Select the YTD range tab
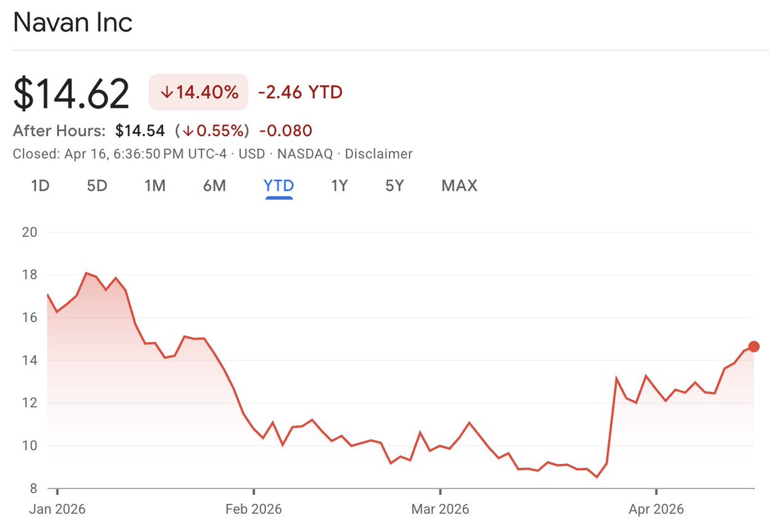The height and width of the screenshot is (532, 770). tap(278, 186)
